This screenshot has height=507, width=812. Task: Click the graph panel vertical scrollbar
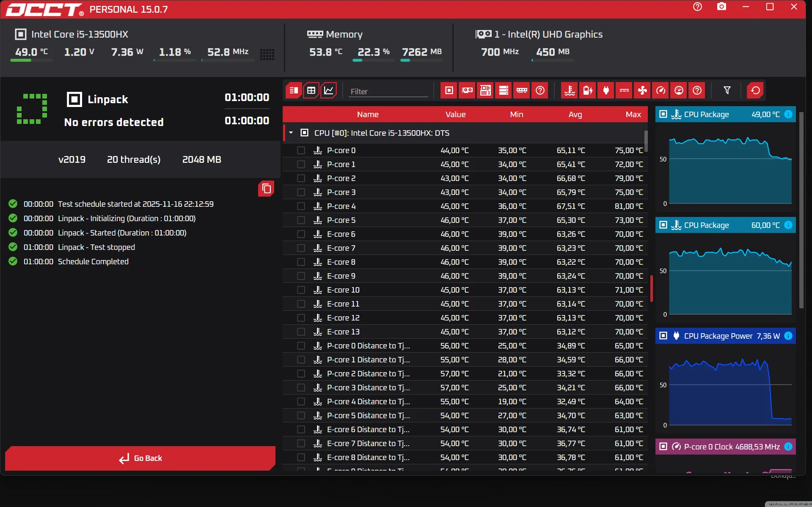(x=801, y=210)
